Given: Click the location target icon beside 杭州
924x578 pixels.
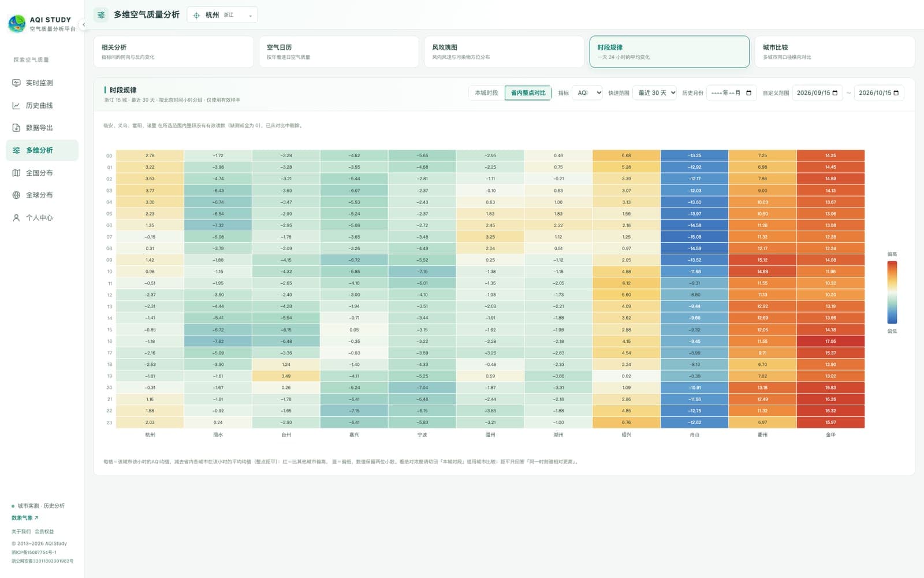Looking at the screenshot, I should 196,15.
